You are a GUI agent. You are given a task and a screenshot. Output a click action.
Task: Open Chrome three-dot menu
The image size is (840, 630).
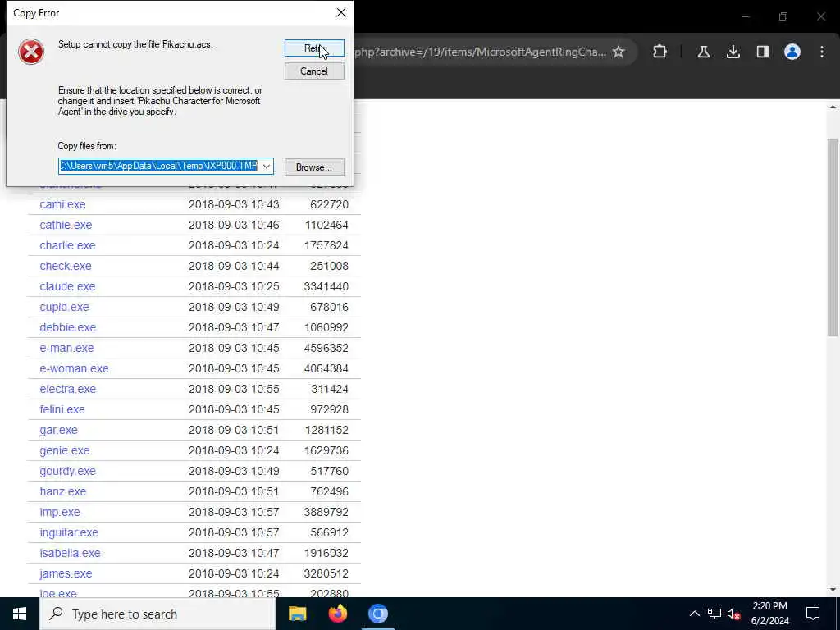click(822, 52)
